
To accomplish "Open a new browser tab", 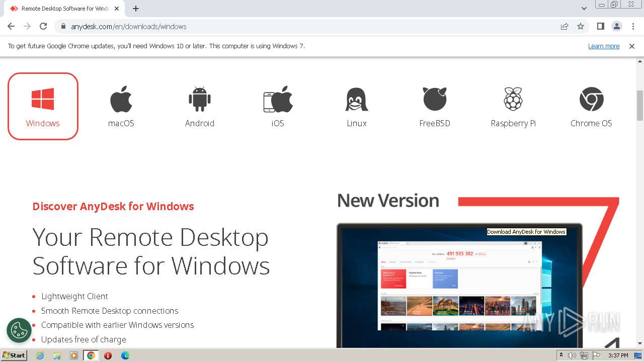I will click(x=135, y=9).
